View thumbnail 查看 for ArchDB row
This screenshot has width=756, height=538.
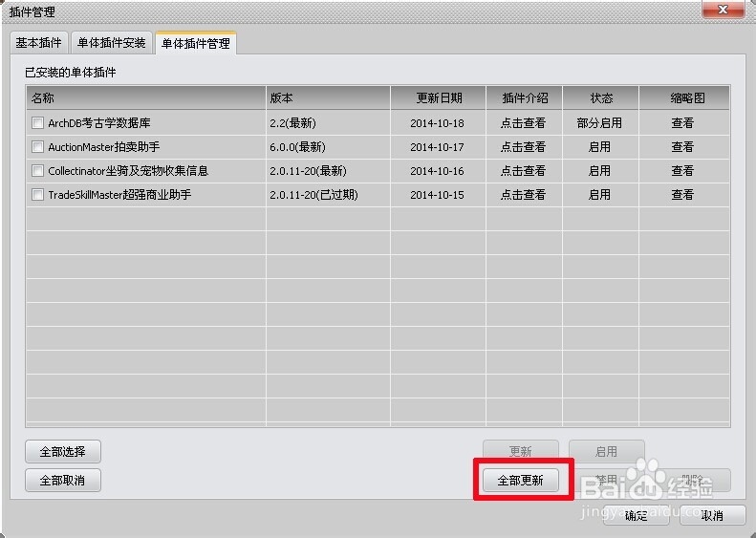(x=682, y=123)
